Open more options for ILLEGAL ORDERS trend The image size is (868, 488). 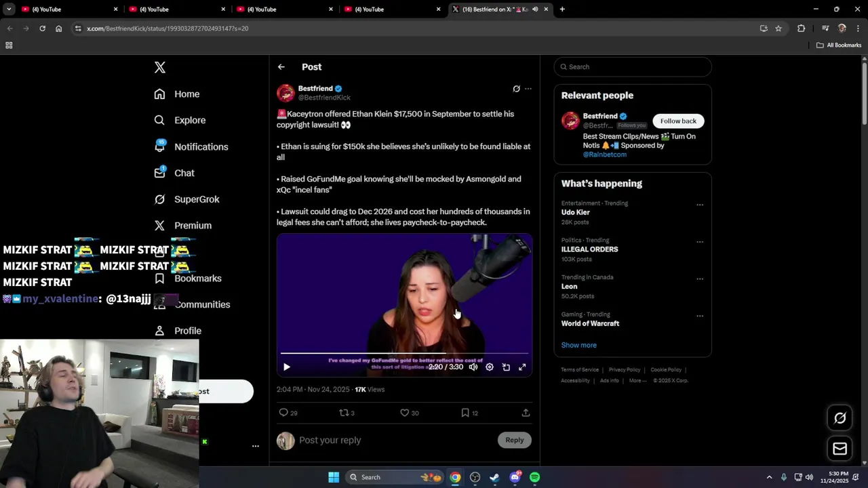(x=700, y=242)
